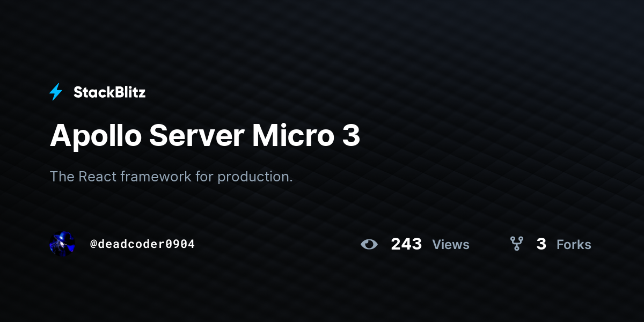Click the @deadcoder0904 username
The image size is (644, 322).
[142, 244]
